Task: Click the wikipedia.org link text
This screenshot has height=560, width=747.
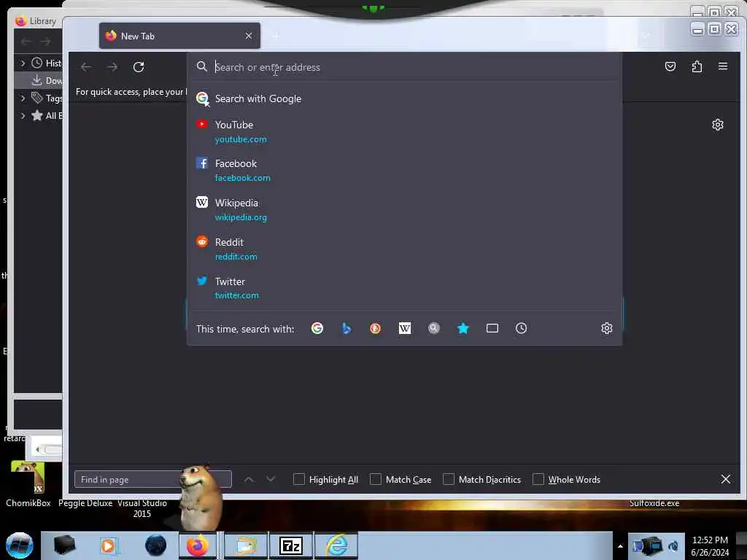Action: (241, 217)
